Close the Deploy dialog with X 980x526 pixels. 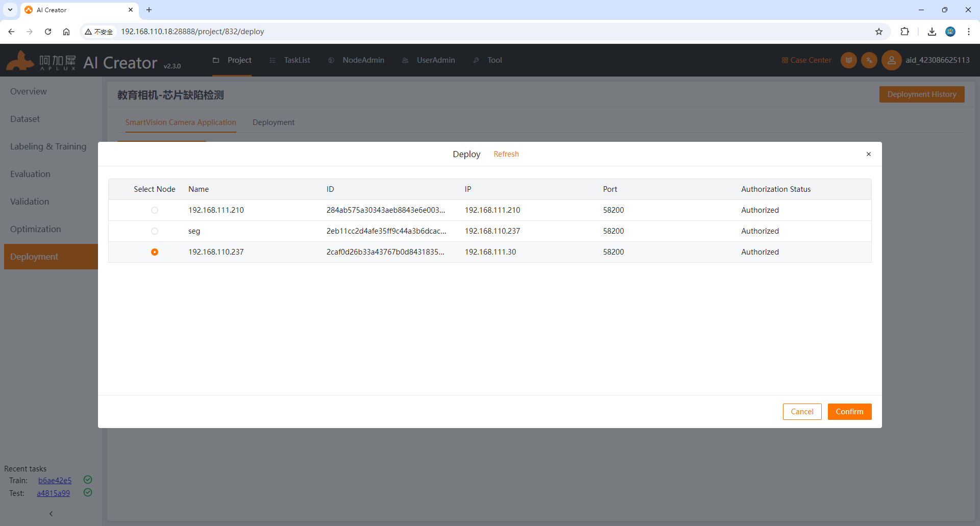pos(869,154)
